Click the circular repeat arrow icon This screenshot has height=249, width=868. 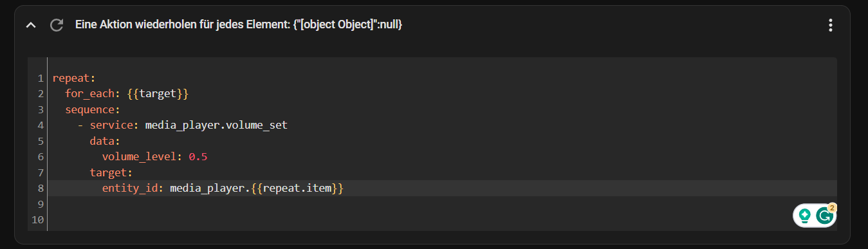coord(57,25)
